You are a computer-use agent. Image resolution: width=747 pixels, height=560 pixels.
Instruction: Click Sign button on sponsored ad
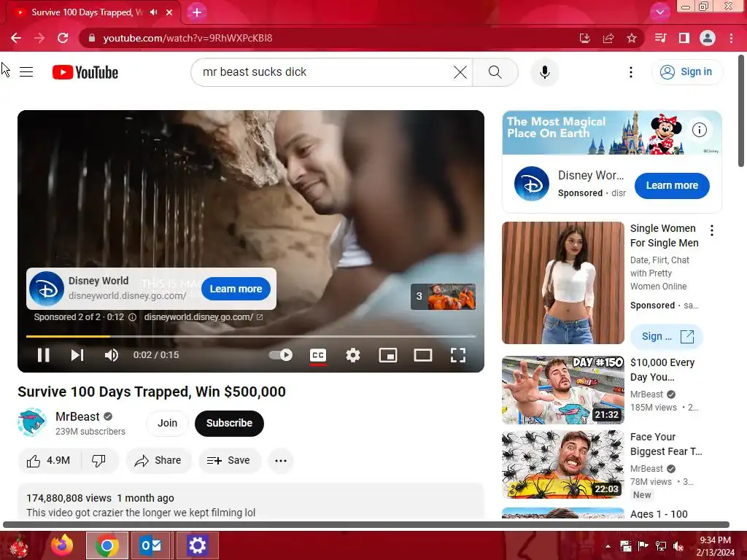(667, 337)
